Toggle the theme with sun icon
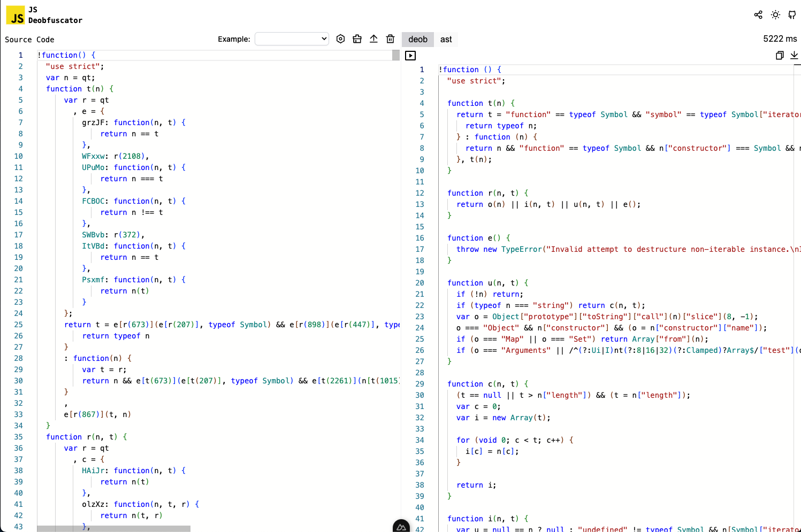The height and width of the screenshot is (532, 801). (x=775, y=15)
